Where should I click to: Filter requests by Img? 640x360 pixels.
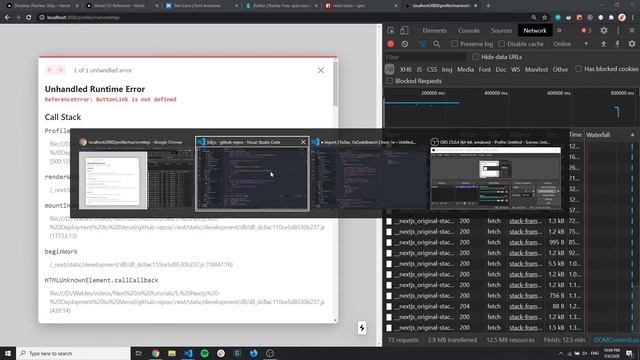(x=447, y=69)
